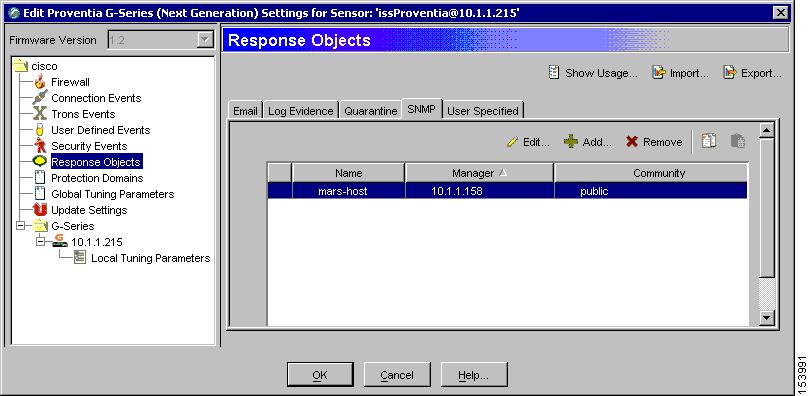Sort by the Manager column header
The image size is (809, 396).
click(479, 173)
